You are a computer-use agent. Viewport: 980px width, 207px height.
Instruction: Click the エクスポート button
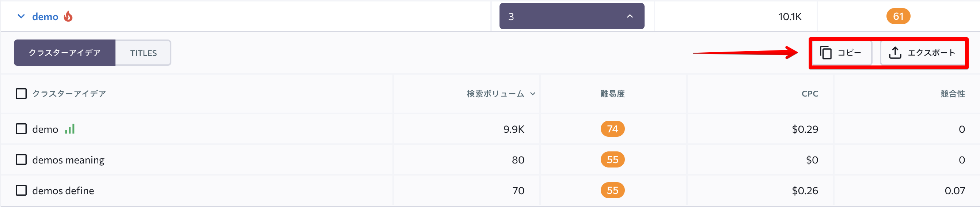tap(923, 53)
